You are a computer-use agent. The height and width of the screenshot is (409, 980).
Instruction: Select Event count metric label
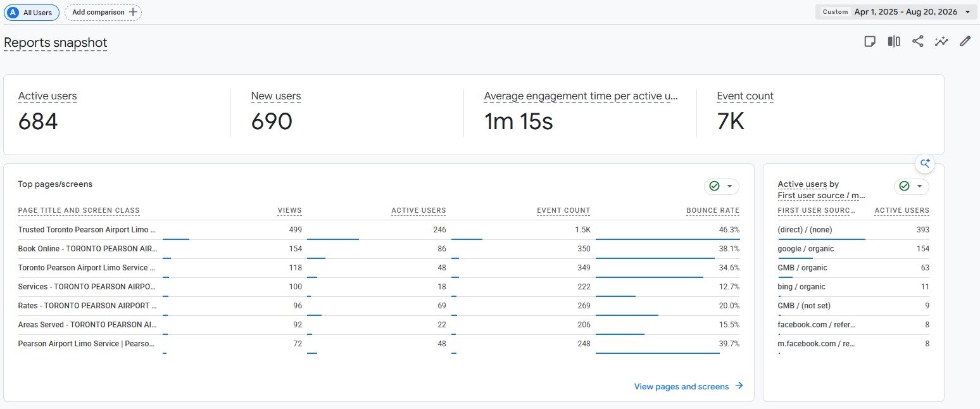coord(745,96)
